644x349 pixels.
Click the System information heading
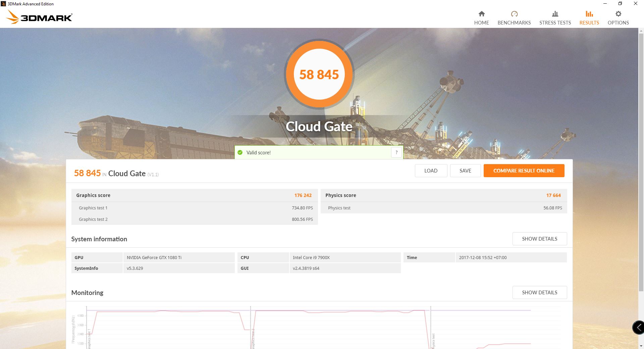tap(99, 239)
